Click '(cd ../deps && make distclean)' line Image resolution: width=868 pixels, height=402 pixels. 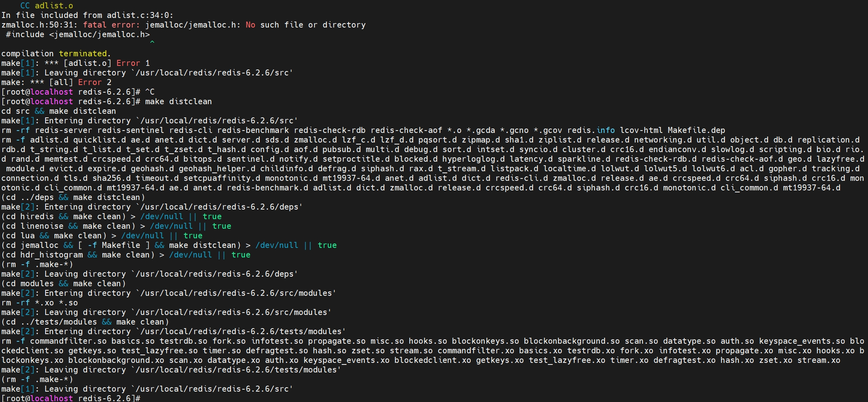pos(73,197)
